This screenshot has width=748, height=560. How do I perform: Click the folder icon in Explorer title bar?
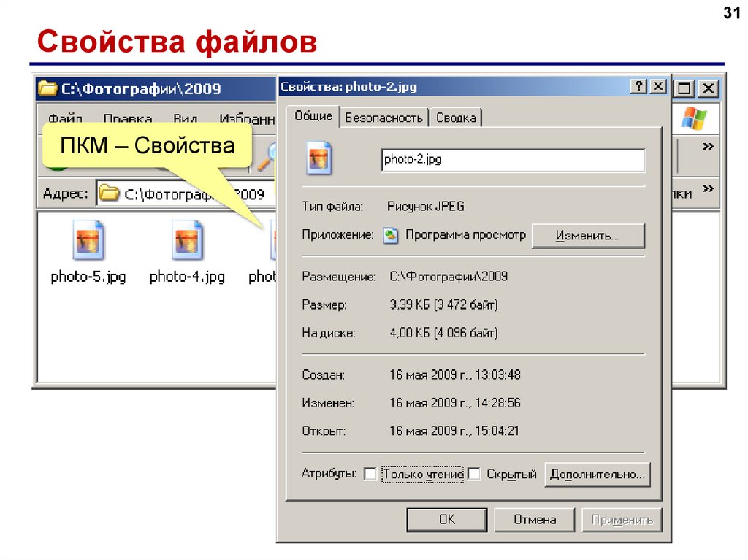point(48,89)
